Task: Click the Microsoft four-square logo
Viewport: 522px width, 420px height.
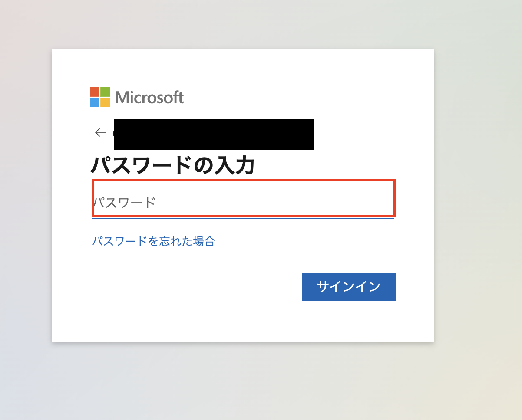Action: coord(100,97)
